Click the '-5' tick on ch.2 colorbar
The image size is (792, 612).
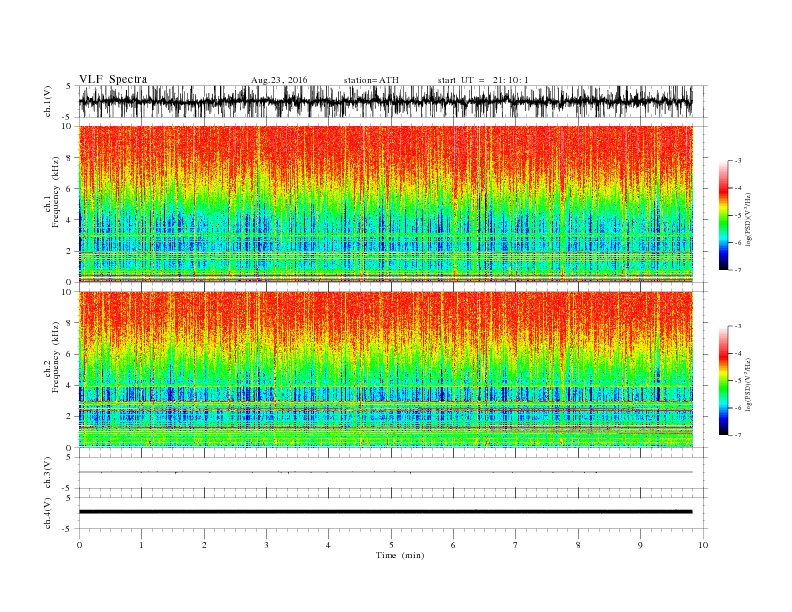coord(737,381)
